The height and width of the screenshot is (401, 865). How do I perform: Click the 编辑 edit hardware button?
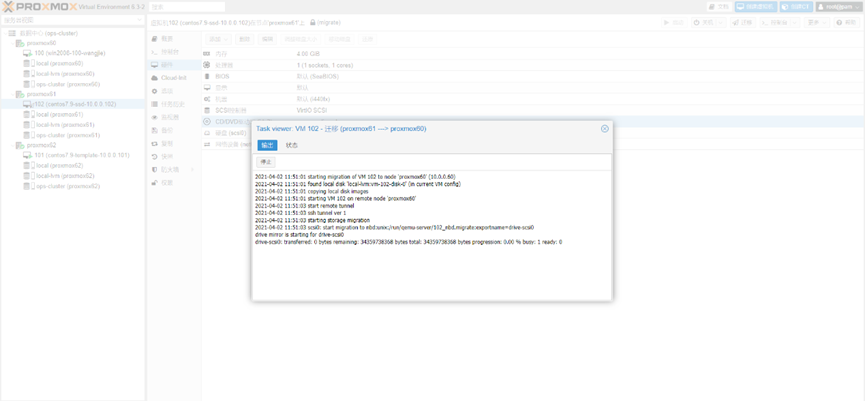tap(267, 39)
